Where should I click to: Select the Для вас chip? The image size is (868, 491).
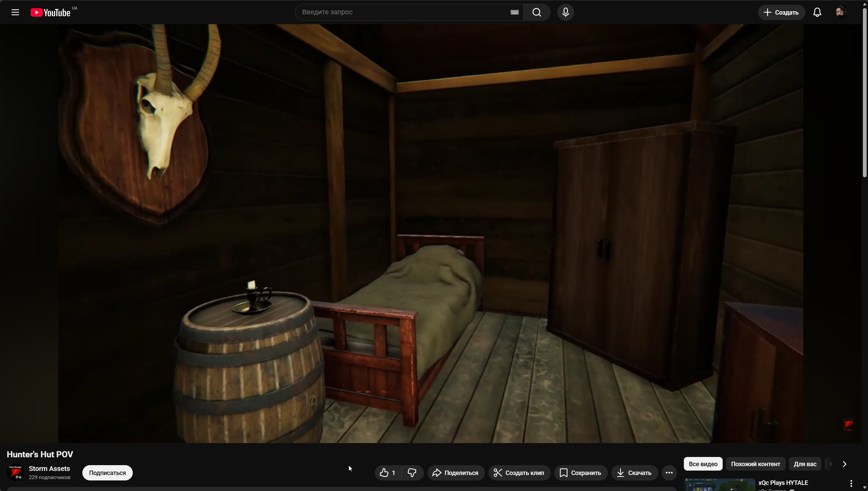coord(805,464)
